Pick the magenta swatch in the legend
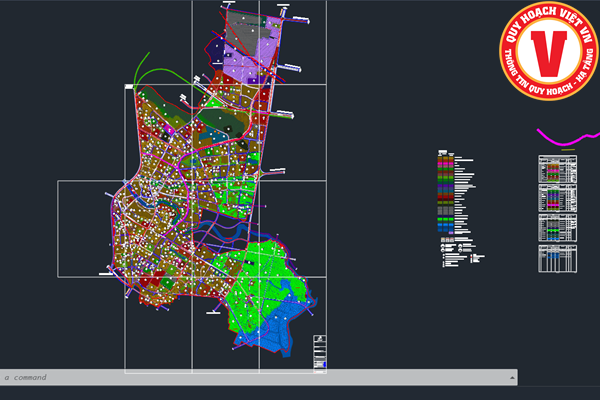The image size is (600, 400). (x=443, y=163)
